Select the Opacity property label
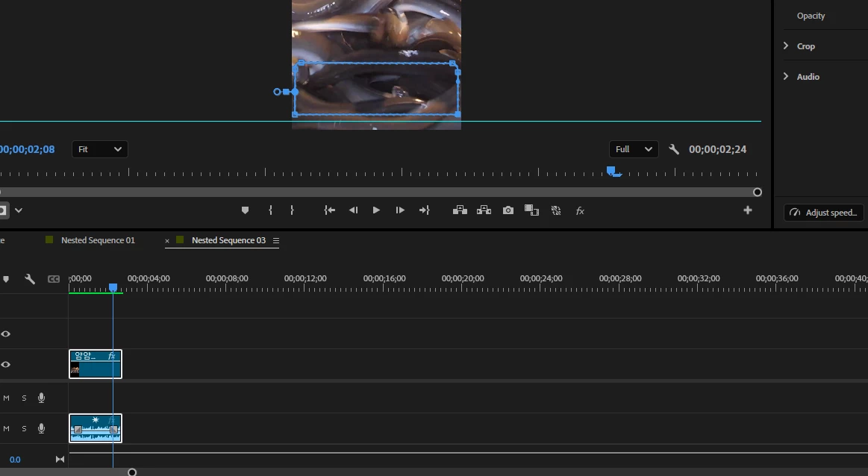 [x=811, y=16]
